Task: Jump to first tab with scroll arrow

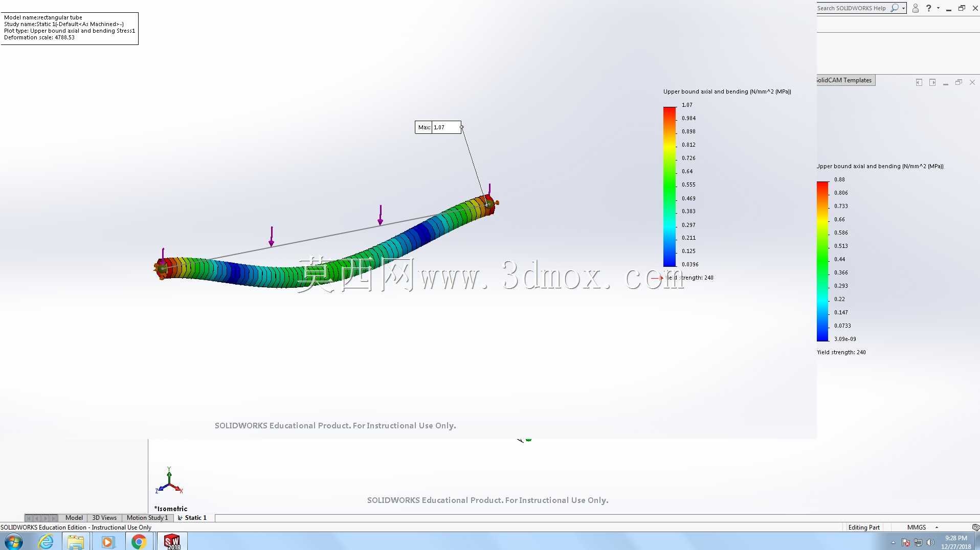Action: coord(29,518)
